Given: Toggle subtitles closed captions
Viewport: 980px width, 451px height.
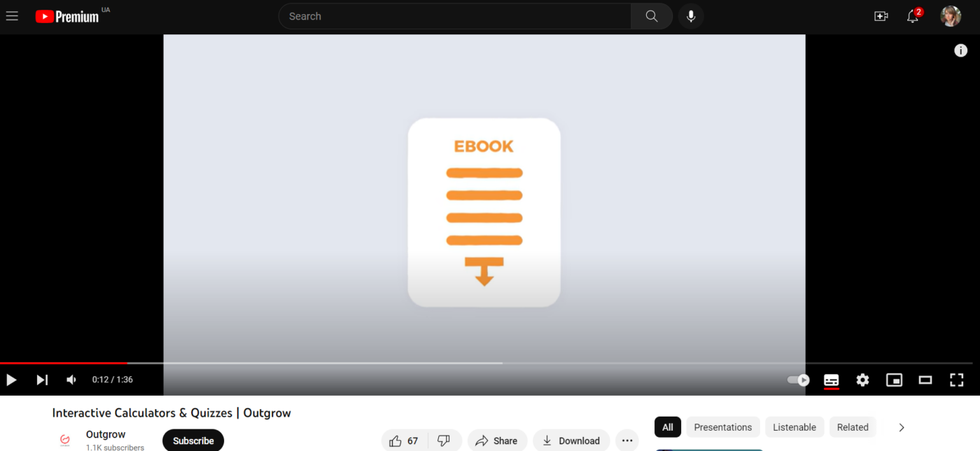Looking at the screenshot, I should click(832, 380).
